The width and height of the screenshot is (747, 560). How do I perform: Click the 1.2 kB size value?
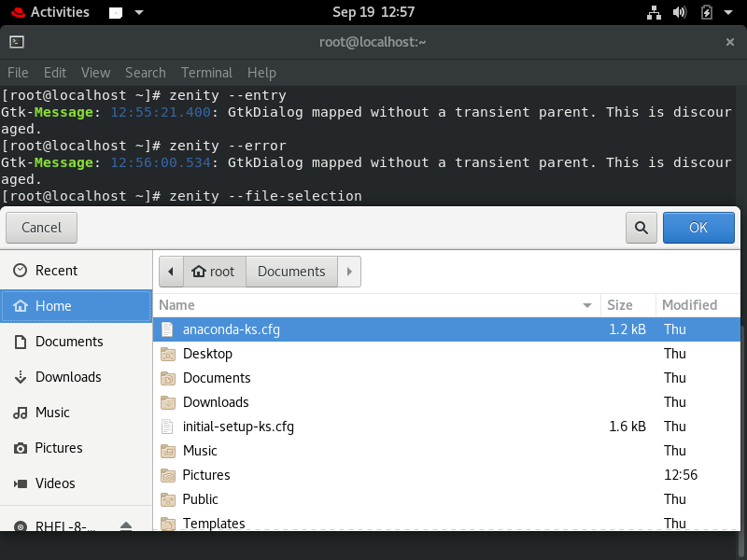627,329
